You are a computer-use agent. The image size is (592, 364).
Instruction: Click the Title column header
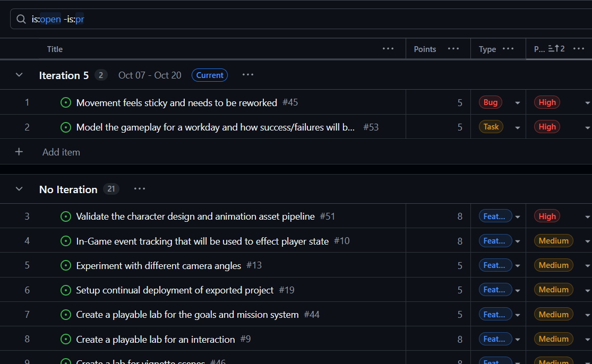click(55, 49)
